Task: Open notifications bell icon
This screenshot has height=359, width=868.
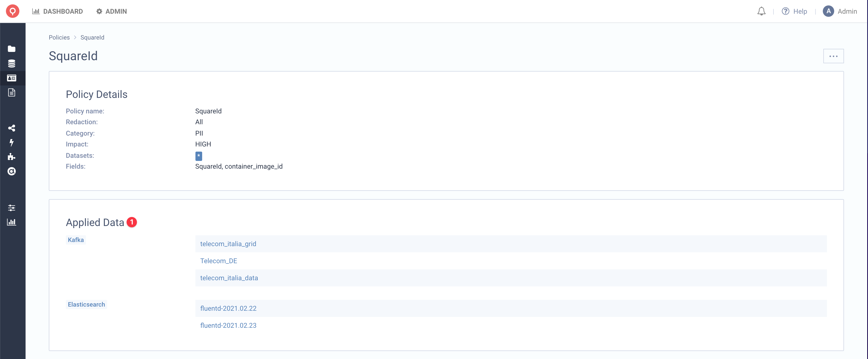Action: pyautogui.click(x=761, y=11)
